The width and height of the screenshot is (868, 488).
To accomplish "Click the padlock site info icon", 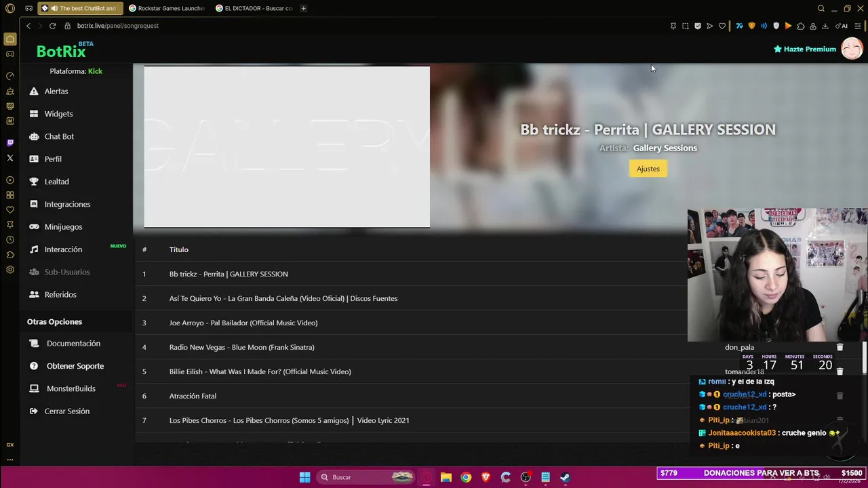I will 68,26.
